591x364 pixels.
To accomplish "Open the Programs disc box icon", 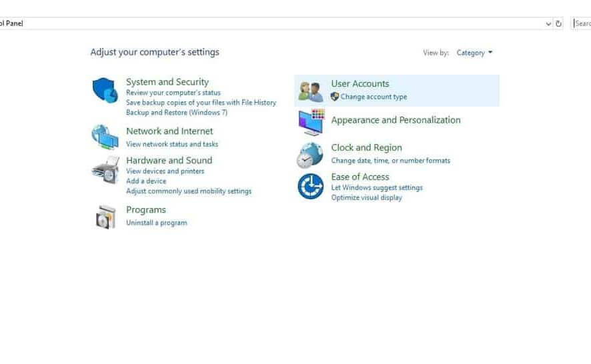I will [105, 217].
